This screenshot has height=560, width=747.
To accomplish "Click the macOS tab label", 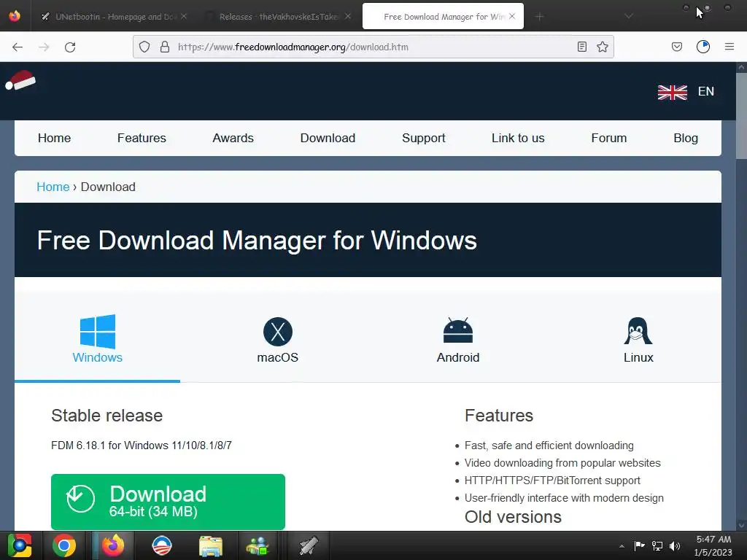I will tap(278, 357).
